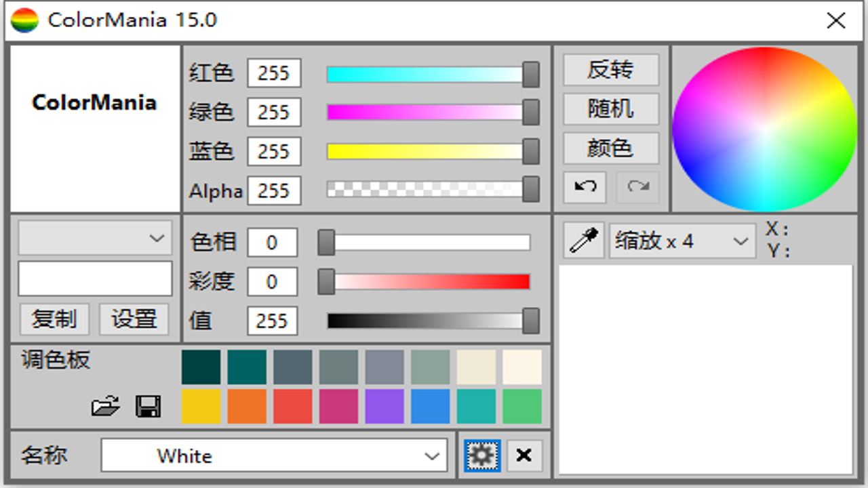The width and height of the screenshot is (868, 488).
Task: Select the magenta pink palette swatch
Action: [x=338, y=406]
